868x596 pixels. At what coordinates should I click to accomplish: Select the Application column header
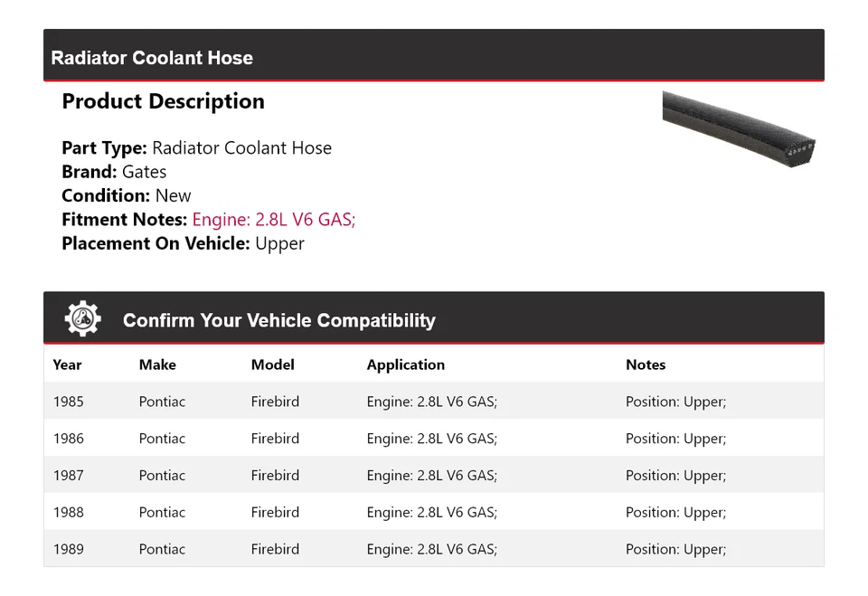click(x=405, y=365)
